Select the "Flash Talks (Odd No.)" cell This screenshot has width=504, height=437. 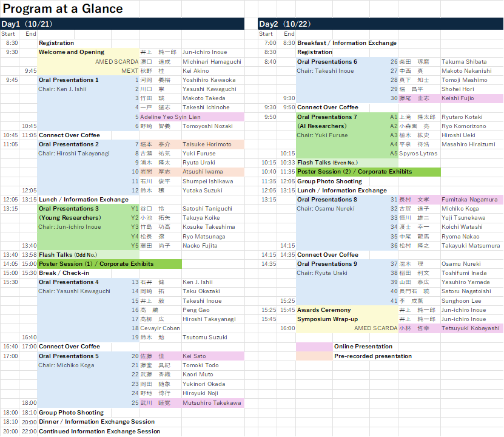(68, 255)
